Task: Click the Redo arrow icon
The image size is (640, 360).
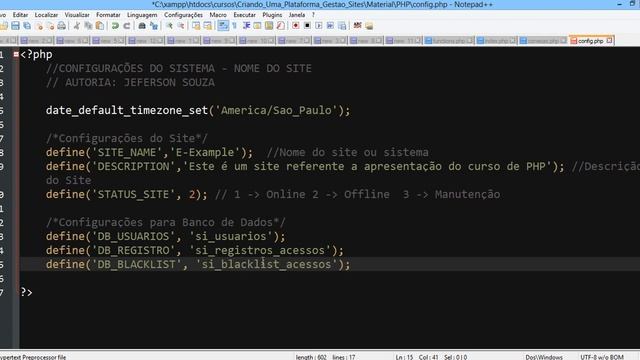Action: tap(127, 26)
